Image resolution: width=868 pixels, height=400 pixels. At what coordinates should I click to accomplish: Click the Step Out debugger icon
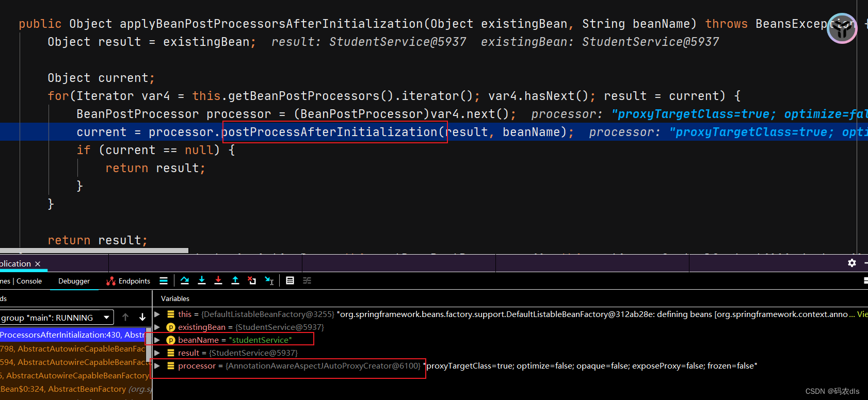point(235,280)
